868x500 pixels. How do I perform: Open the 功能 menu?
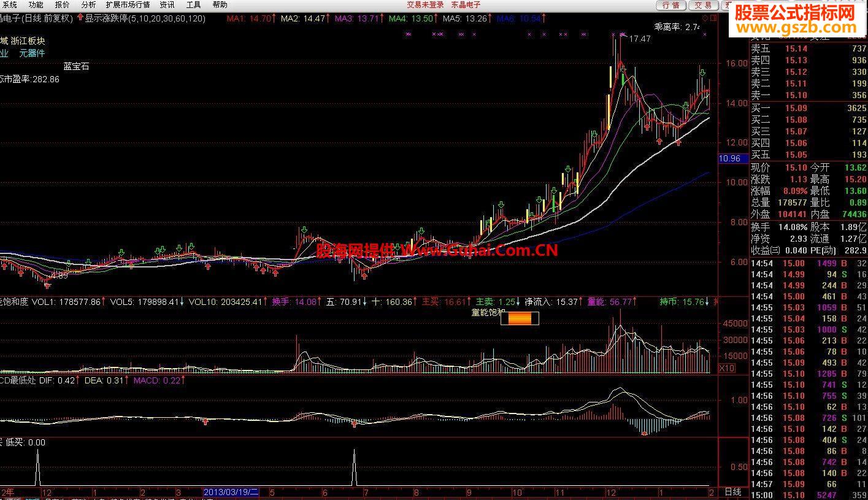click(x=36, y=5)
